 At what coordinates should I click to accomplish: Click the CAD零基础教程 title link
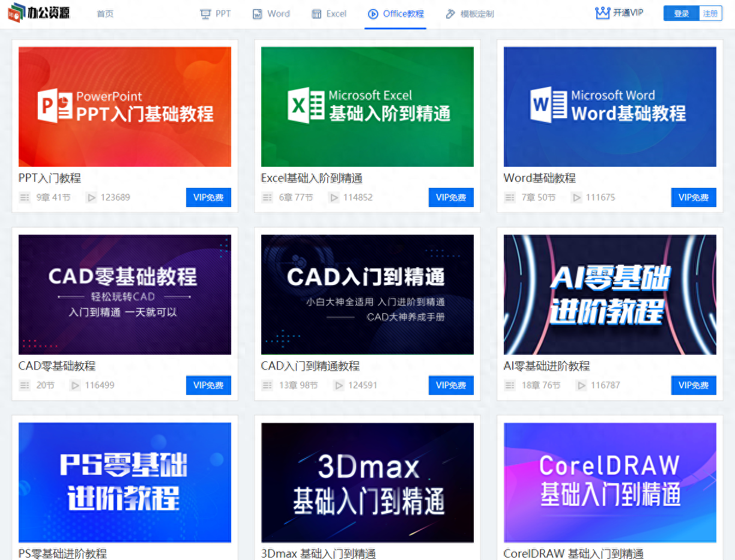pyautogui.click(x=57, y=366)
